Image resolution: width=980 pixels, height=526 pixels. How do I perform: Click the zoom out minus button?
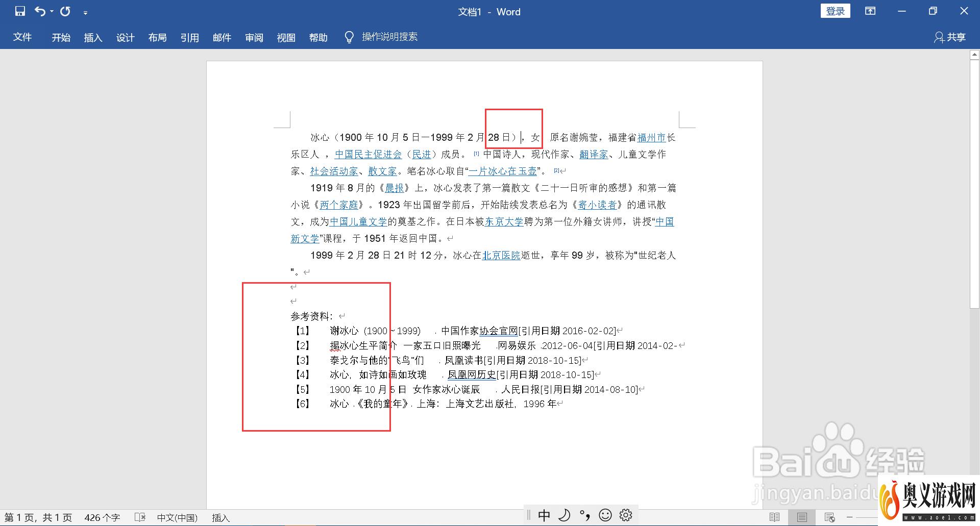point(850,517)
